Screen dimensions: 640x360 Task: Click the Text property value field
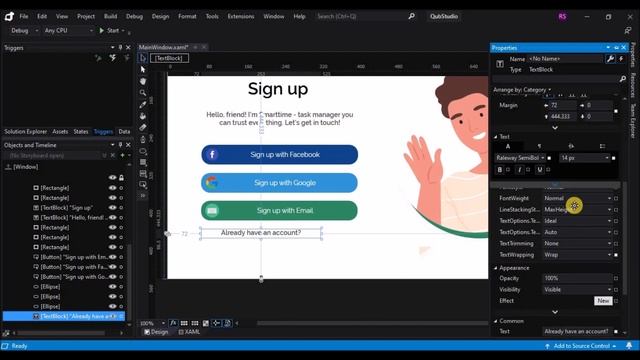tap(577, 331)
